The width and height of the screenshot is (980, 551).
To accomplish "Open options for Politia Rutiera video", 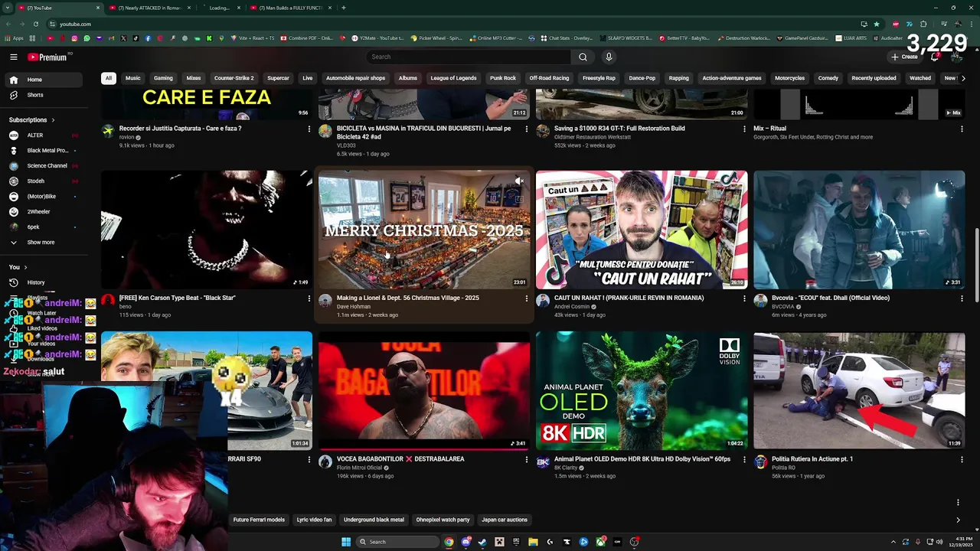I will pyautogui.click(x=962, y=459).
